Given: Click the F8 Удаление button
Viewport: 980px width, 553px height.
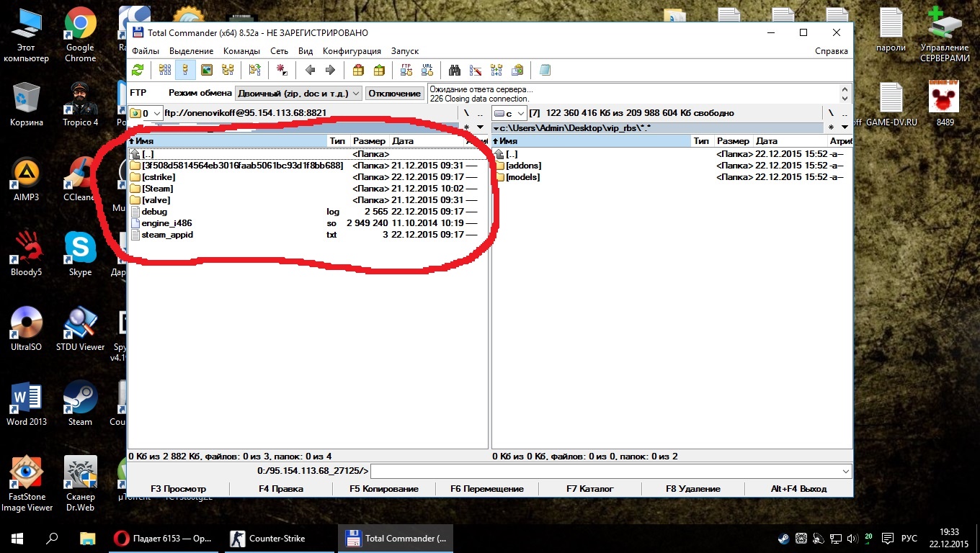Looking at the screenshot, I should [693, 489].
